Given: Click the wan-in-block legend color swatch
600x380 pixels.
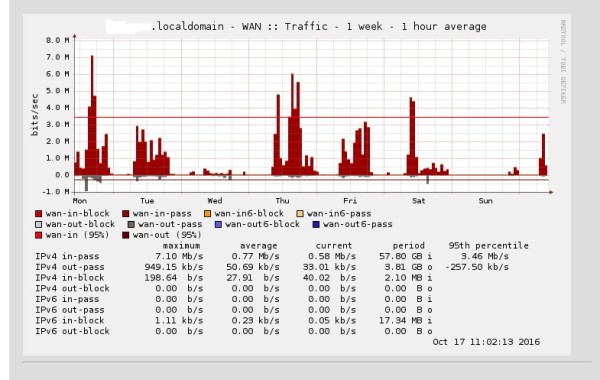Looking at the screenshot, I should click(38, 214).
